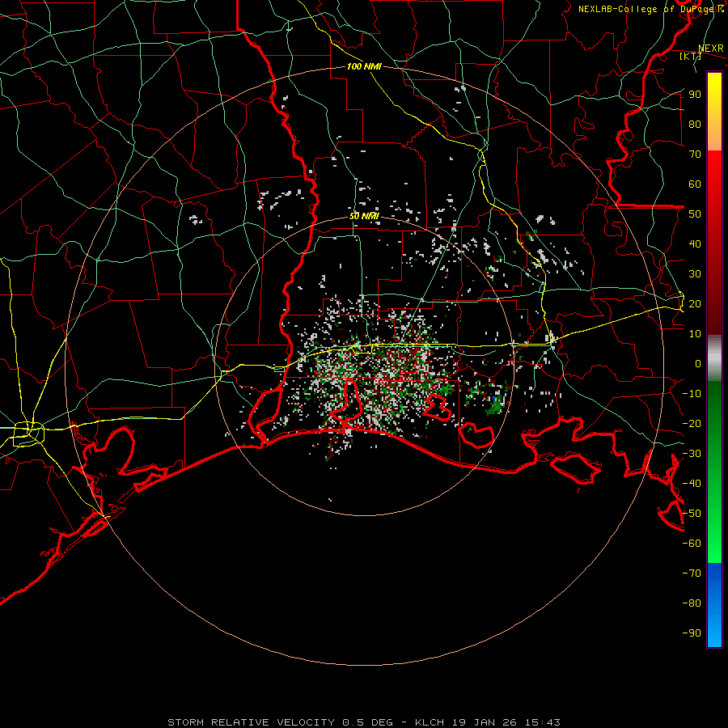This screenshot has width=728, height=728.
Task: Click the NEXLAB-College of DuPage label
Action: [648, 9]
